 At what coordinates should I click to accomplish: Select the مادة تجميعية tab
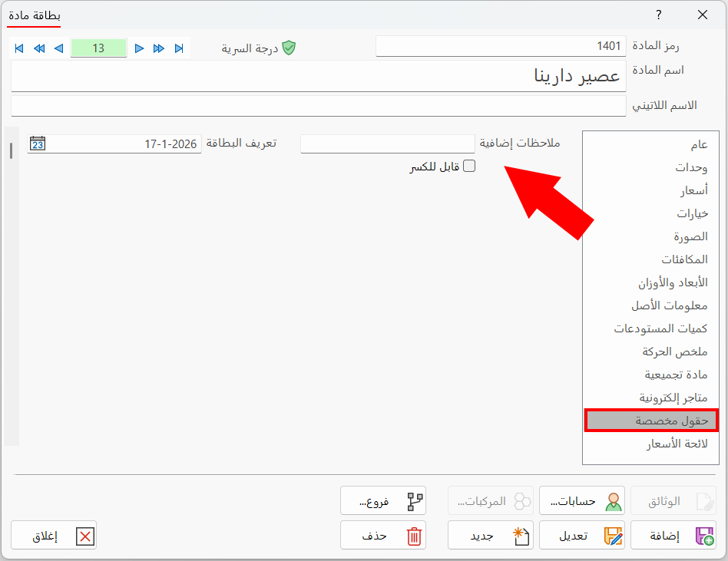tap(650, 375)
